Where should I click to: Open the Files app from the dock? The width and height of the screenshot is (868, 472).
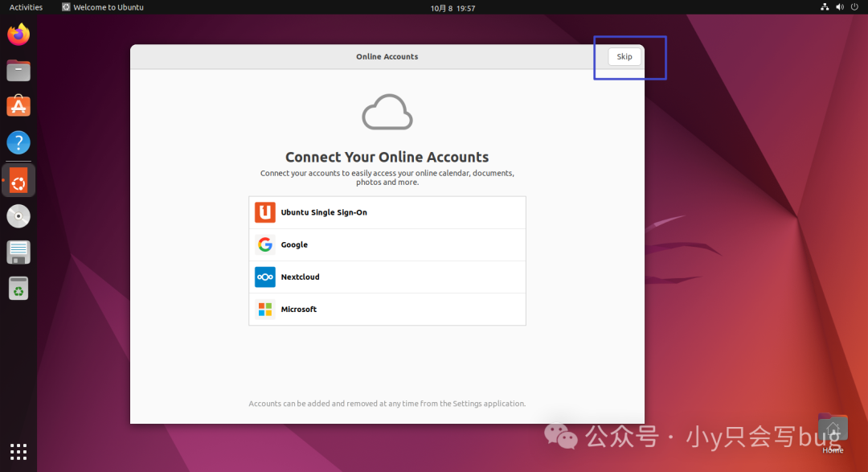tap(18, 71)
